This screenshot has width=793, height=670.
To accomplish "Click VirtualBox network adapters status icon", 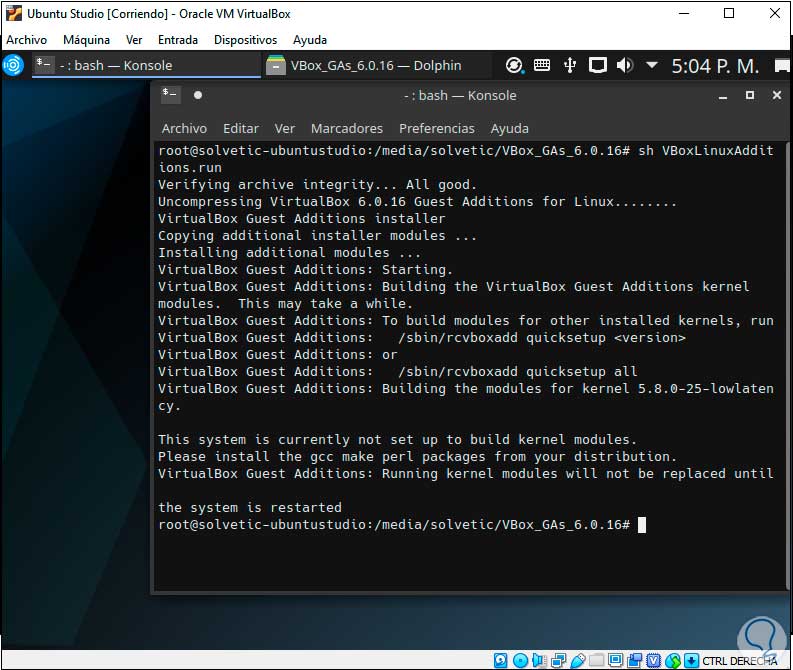I will [x=558, y=660].
